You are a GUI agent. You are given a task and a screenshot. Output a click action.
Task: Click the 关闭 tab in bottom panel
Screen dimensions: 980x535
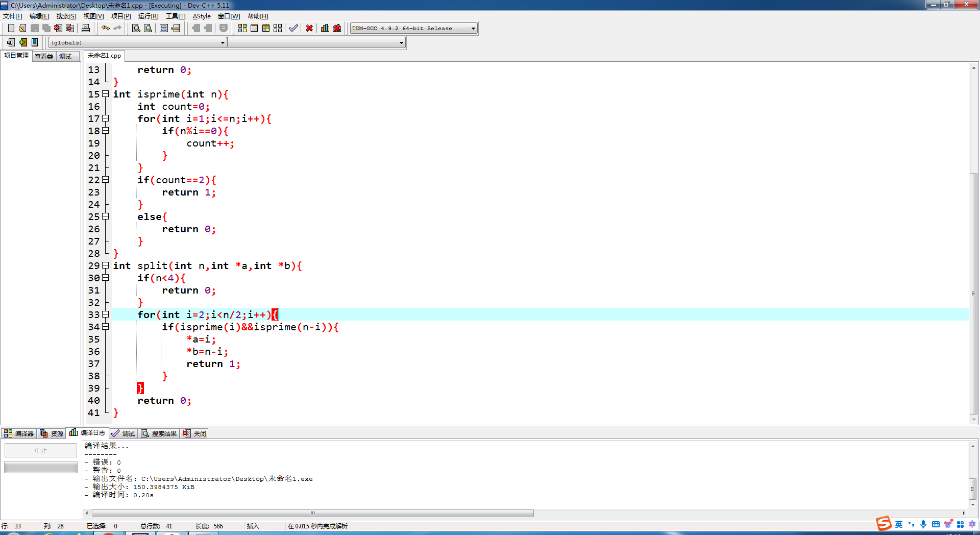(194, 433)
